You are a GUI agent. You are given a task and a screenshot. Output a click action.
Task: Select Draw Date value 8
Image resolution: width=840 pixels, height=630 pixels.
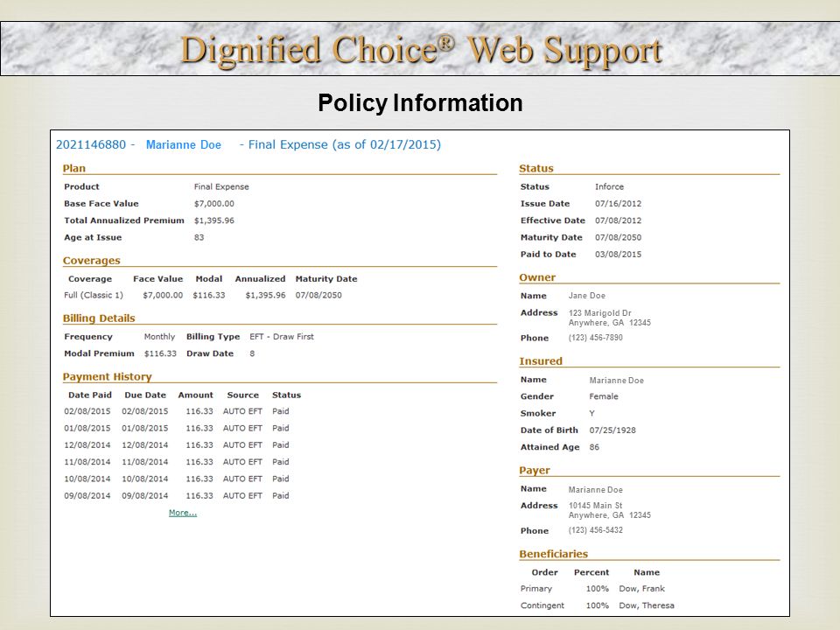252,353
